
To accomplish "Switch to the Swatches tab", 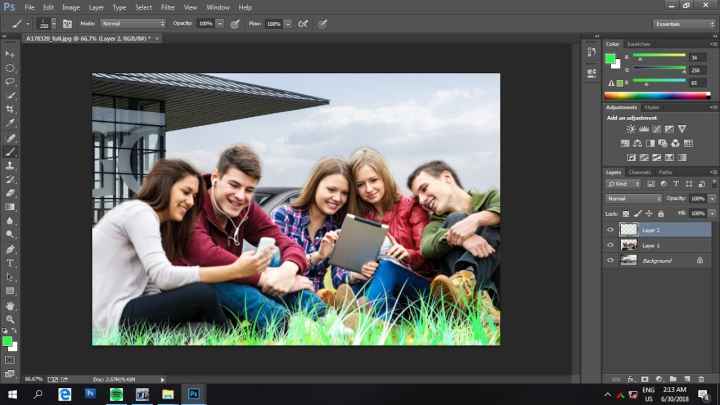I will pyautogui.click(x=638, y=44).
